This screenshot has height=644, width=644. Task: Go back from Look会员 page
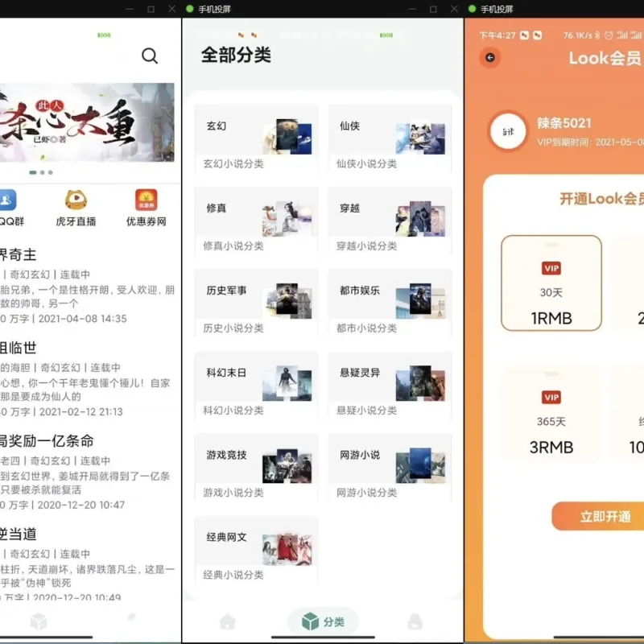[490, 57]
